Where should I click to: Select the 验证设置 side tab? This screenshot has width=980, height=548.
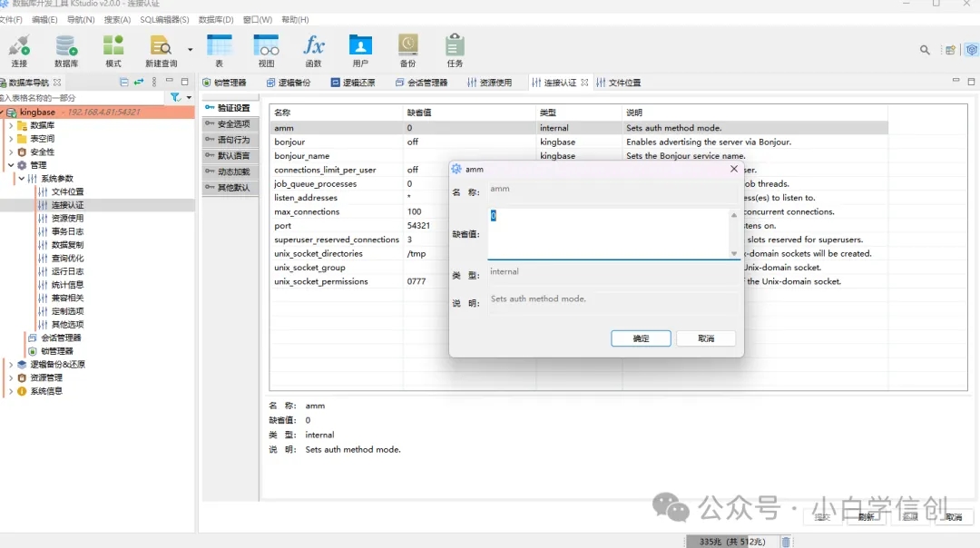click(x=229, y=108)
